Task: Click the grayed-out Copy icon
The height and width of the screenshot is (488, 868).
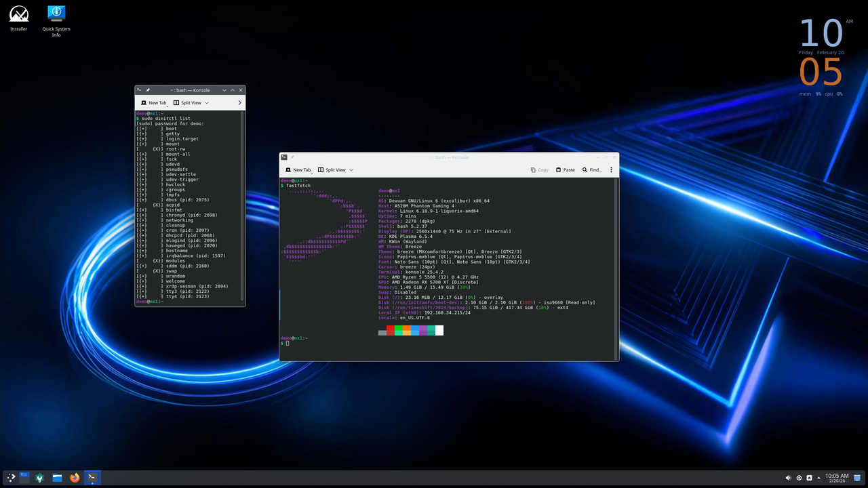Action: pos(539,169)
